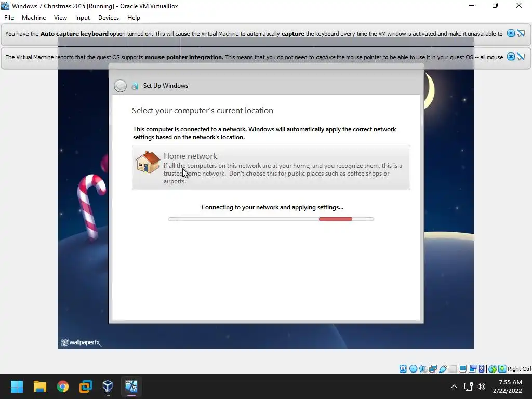Image resolution: width=532 pixels, height=399 pixels.
Task: Click the VirtualBox window title icon
Action: (x=5, y=6)
